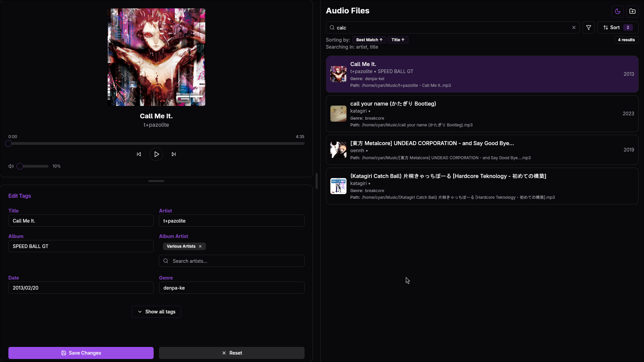
Task: Toggle Title sort direction
Action: click(x=398, y=40)
